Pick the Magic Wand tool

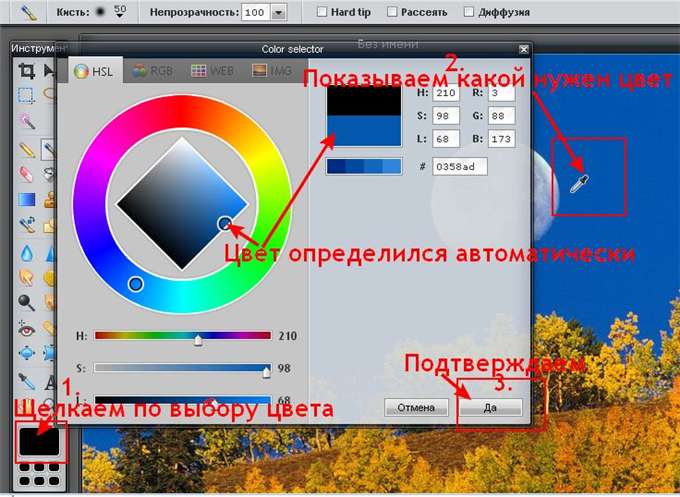click(x=27, y=121)
